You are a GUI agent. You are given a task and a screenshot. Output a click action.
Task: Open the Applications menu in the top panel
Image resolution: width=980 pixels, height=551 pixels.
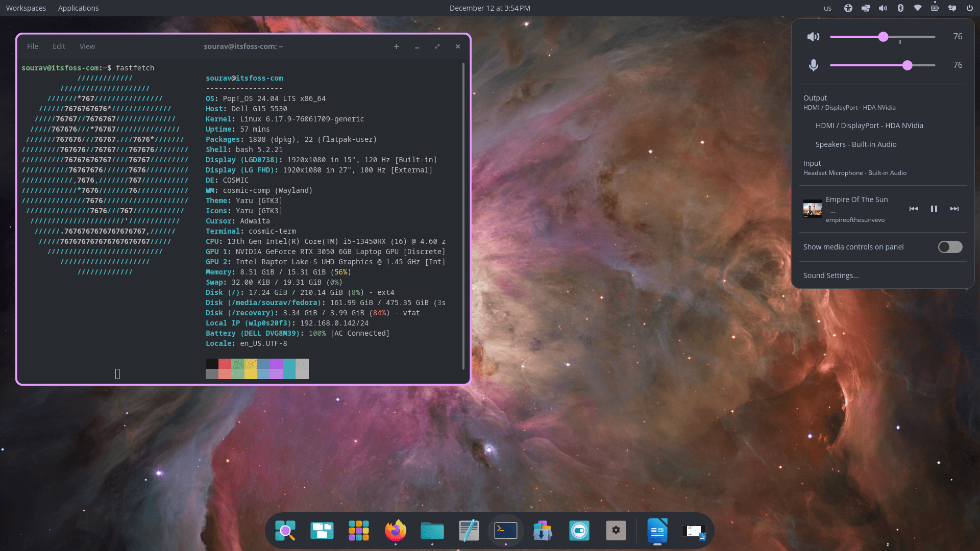(78, 8)
